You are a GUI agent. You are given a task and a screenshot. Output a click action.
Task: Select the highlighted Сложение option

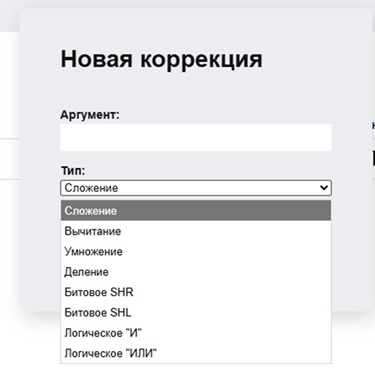point(196,211)
